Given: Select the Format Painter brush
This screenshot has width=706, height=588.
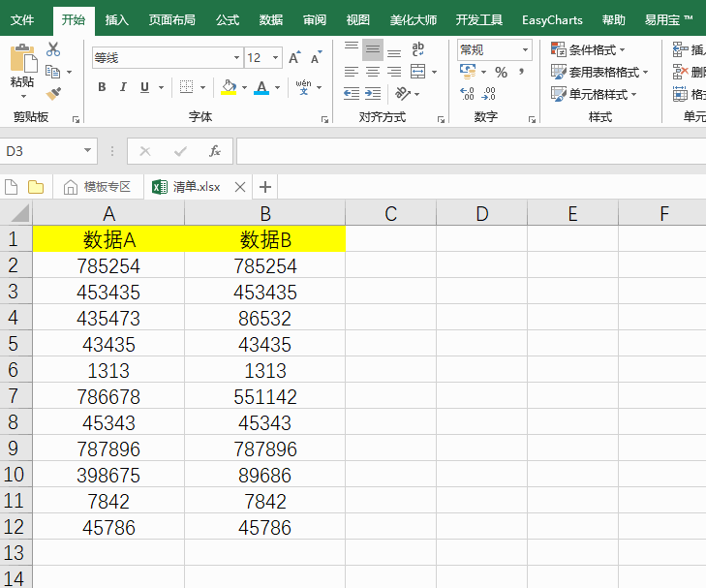Looking at the screenshot, I should tap(53, 94).
